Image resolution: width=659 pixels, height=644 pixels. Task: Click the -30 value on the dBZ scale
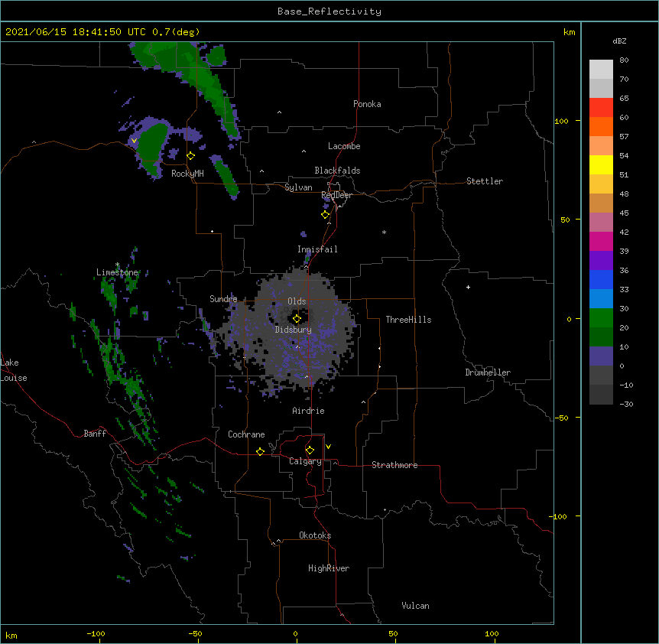(x=626, y=404)
